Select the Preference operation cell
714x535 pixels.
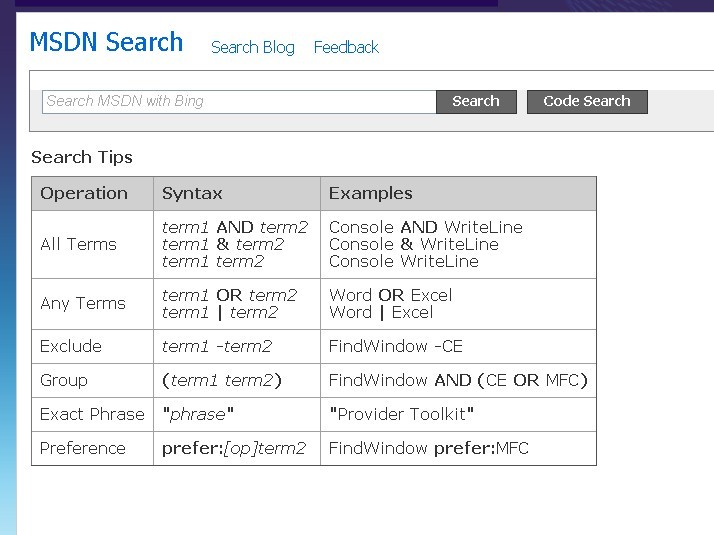[x=92, y=448]
